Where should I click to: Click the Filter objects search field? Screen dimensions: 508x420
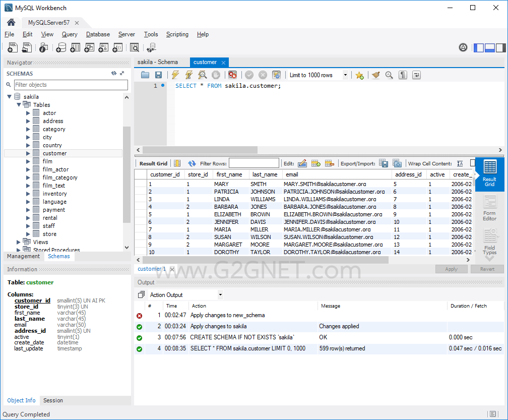[x=71, y=85]
